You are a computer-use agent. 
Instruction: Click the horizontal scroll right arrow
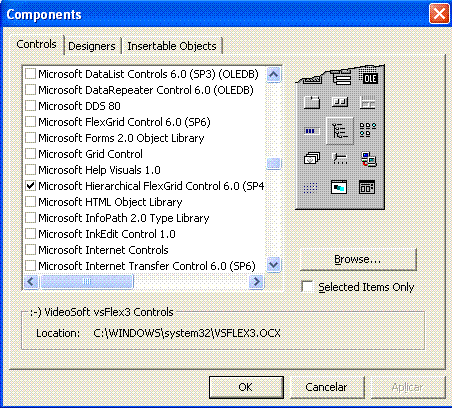(x=256, y=282)
